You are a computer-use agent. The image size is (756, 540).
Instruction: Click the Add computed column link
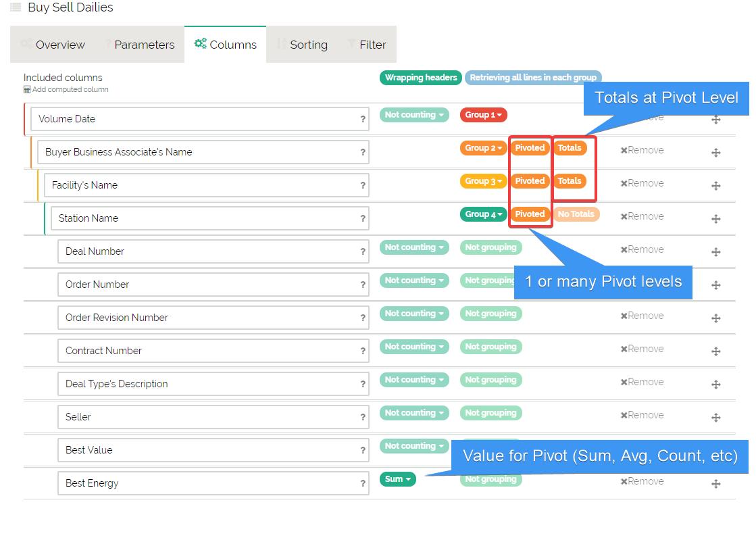[70, 89]
